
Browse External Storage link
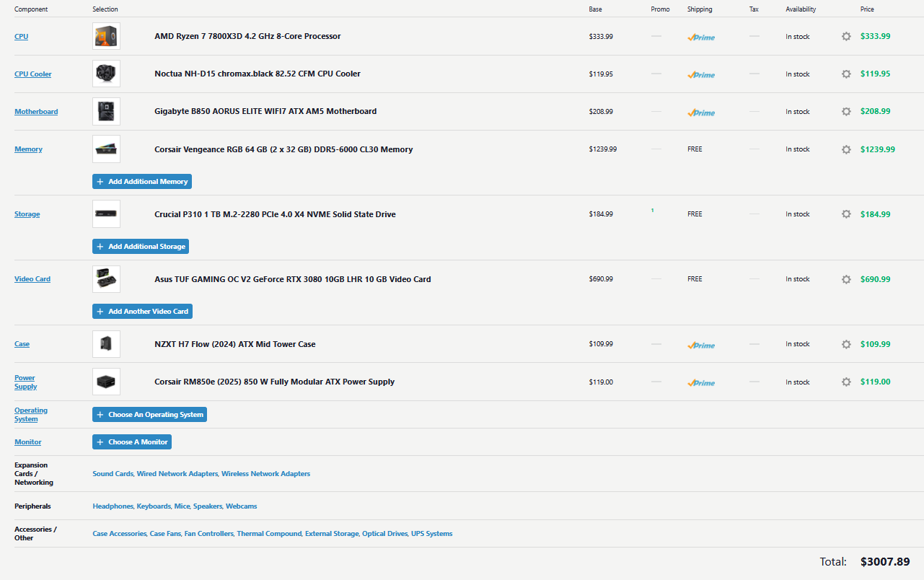point(332,534)
